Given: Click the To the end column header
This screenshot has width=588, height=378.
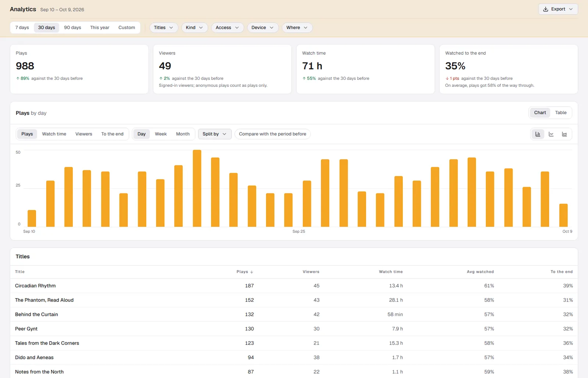Looking at the screenshot, I should 562,272.
